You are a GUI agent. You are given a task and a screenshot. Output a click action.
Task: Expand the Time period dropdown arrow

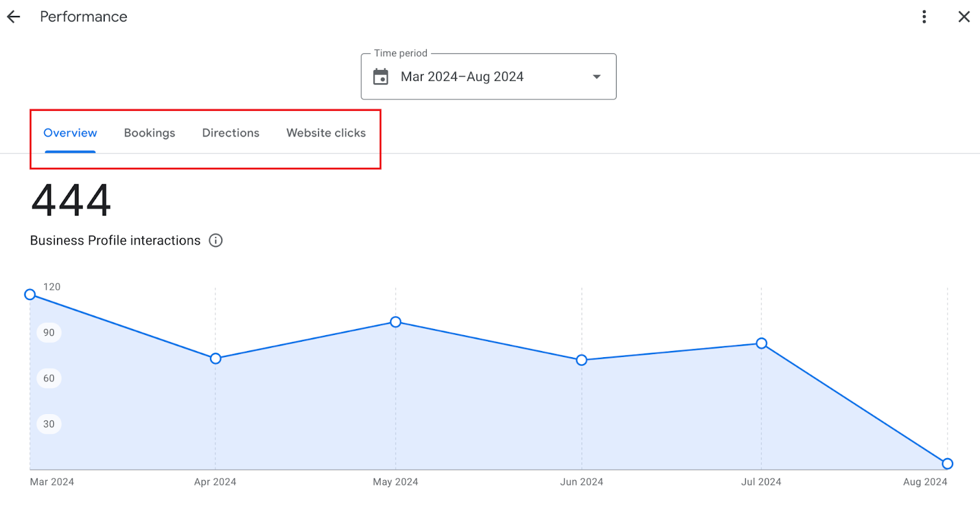[597, 77]
